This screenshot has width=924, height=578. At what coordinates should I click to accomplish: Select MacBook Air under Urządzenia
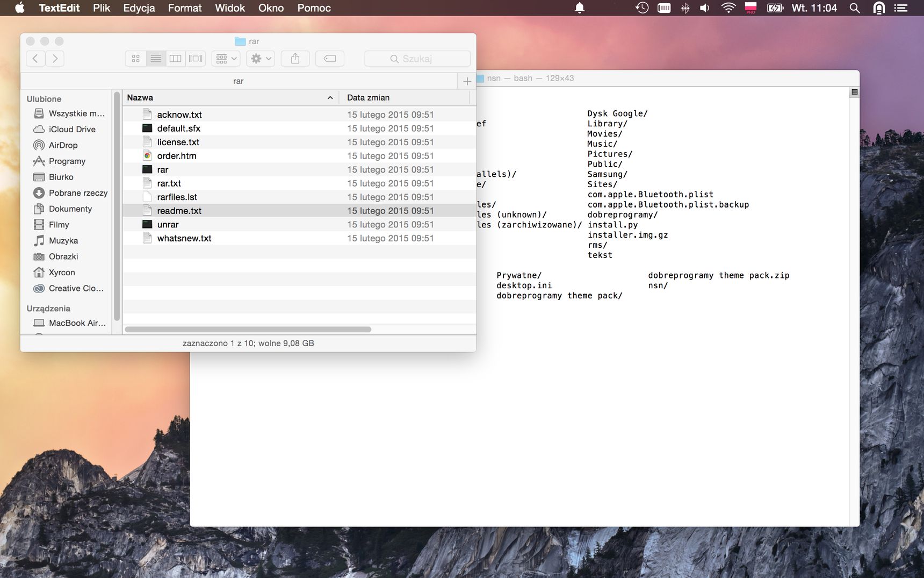(70, 323)
